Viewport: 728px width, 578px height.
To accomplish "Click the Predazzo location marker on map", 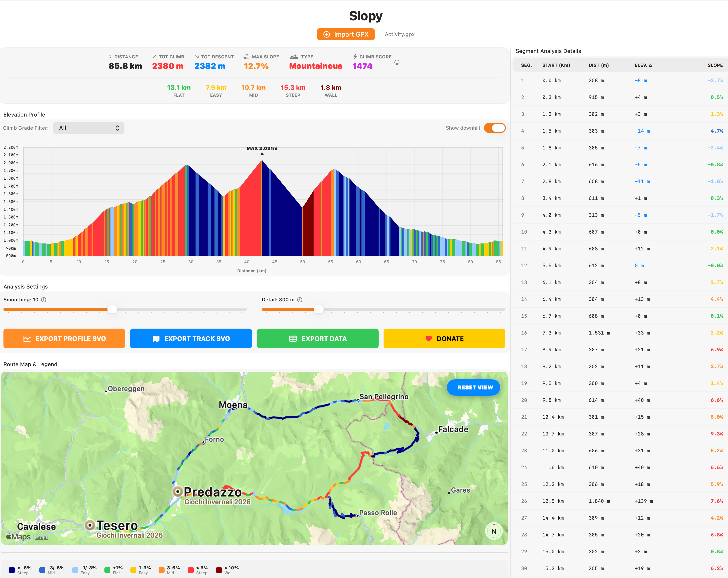I will click(178, 492).
